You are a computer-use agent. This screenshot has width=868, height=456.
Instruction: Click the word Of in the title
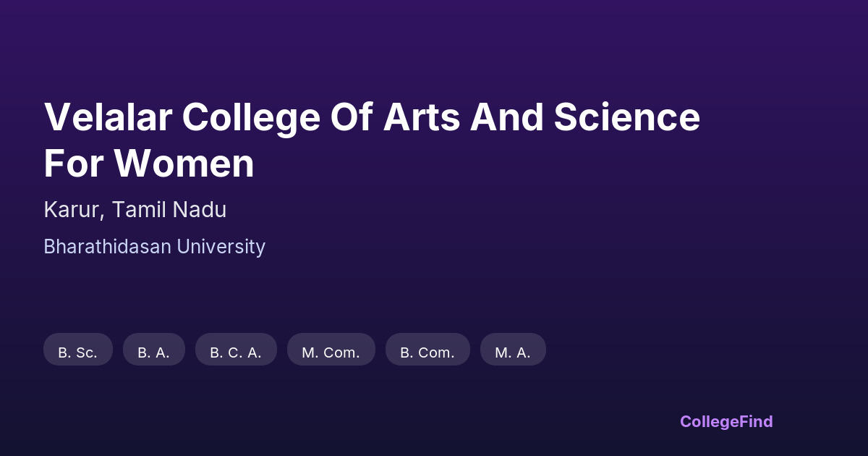(352, 117)
